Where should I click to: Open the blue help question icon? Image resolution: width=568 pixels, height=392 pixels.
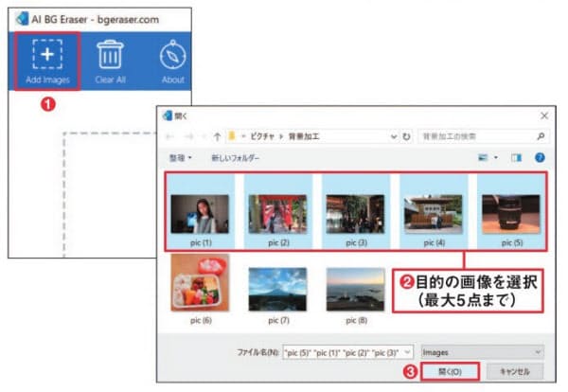tap(540, 157)
